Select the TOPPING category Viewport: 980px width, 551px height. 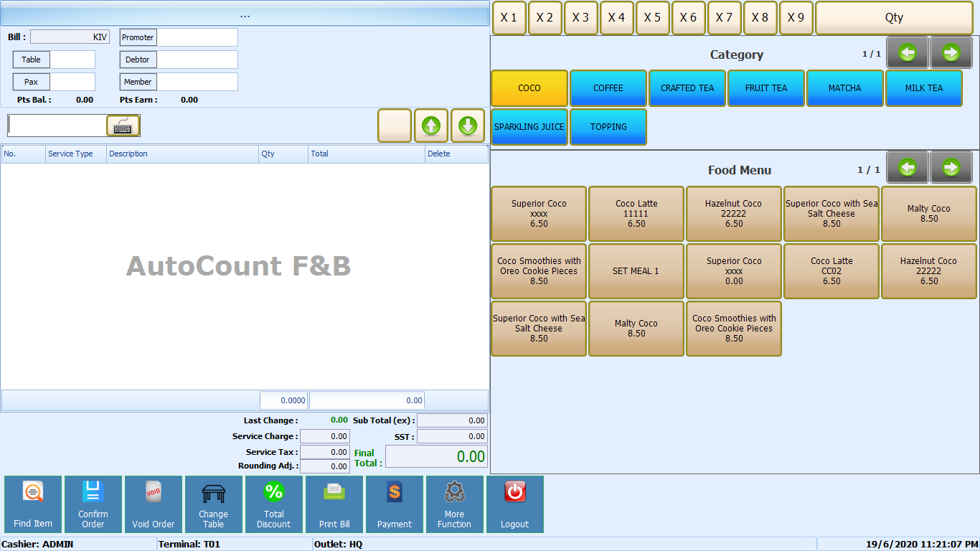pos(608,127)
